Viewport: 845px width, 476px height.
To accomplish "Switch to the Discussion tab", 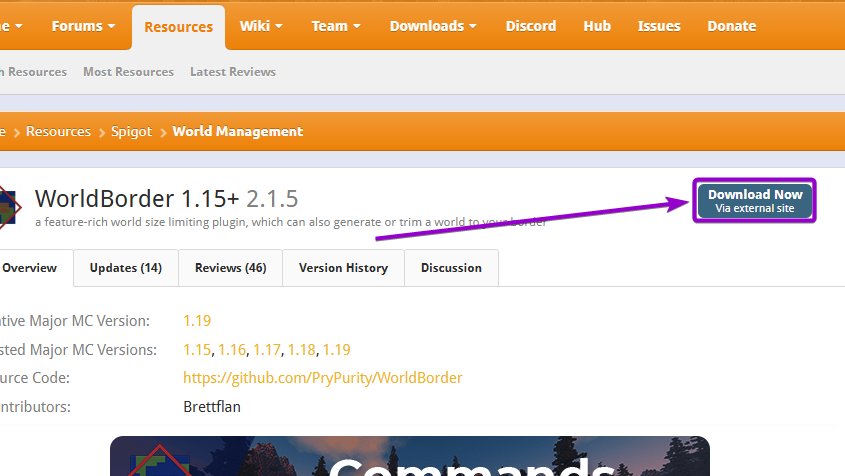I will (451, 268).
